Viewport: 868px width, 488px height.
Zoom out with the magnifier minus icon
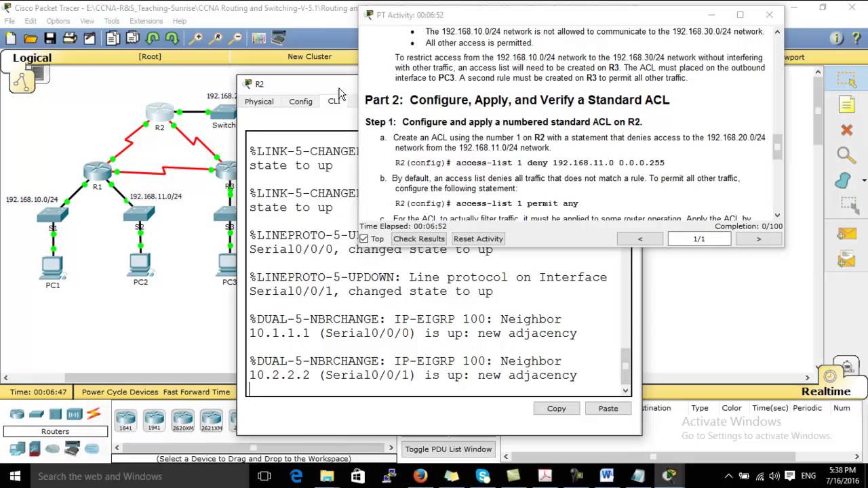point(235,39)
